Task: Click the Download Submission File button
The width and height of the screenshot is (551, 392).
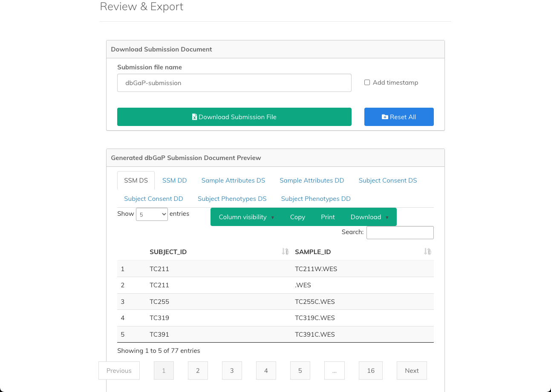Action: pos(234,117)
